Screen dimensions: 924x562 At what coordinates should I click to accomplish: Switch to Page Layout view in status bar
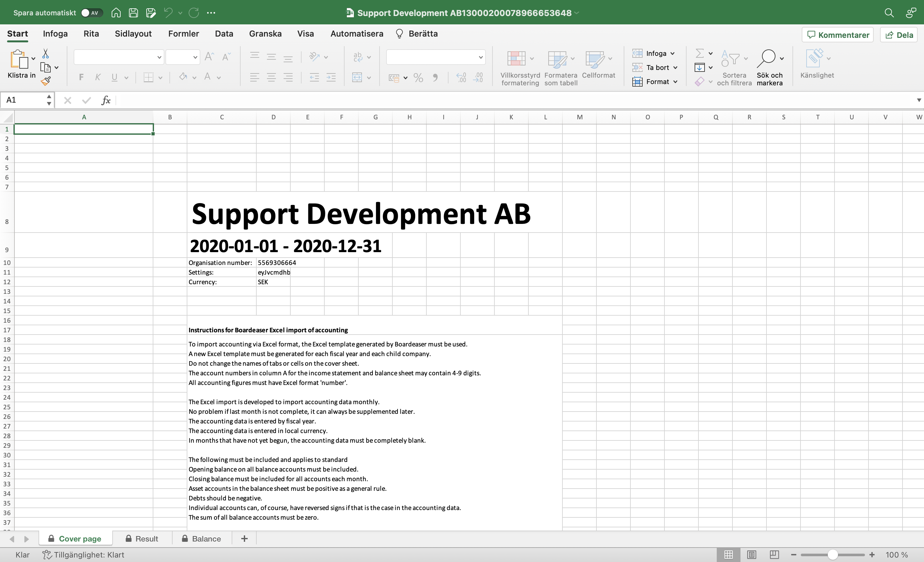(x=751, y=555)
